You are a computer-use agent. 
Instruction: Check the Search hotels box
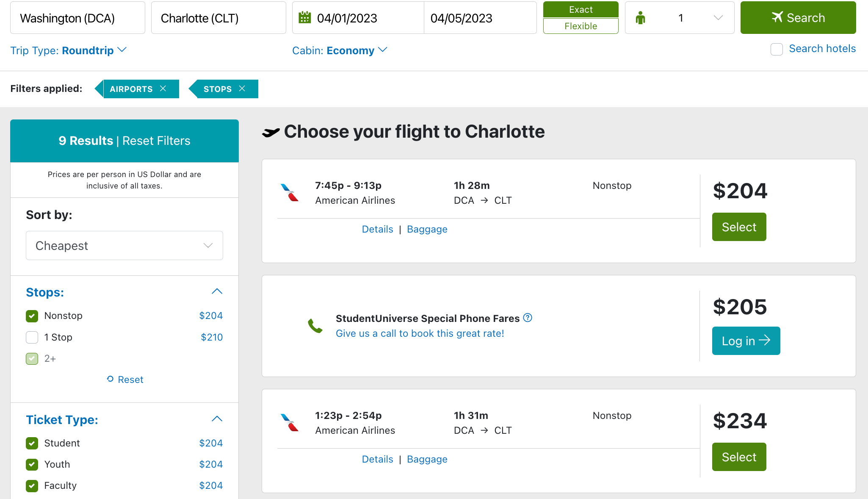click(777, 49)
